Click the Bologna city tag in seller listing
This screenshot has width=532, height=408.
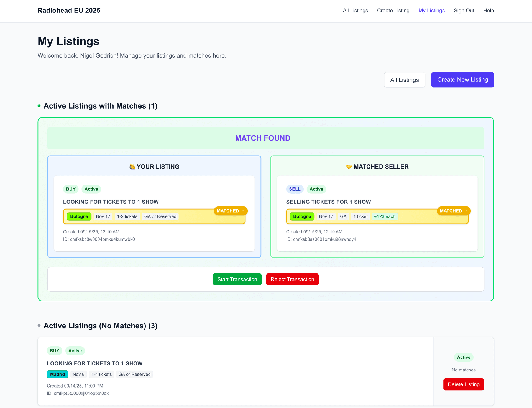tap(302, 216)
